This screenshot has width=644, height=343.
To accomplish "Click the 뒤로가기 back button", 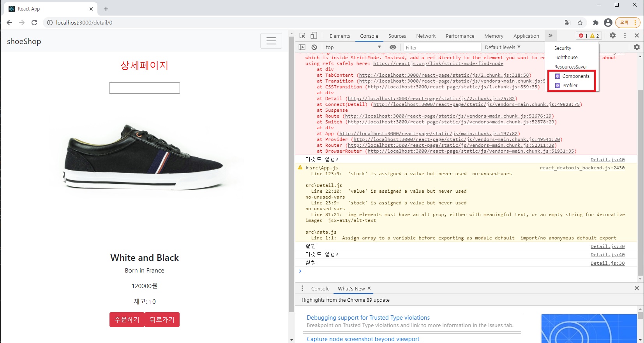I will pos(162,320).
